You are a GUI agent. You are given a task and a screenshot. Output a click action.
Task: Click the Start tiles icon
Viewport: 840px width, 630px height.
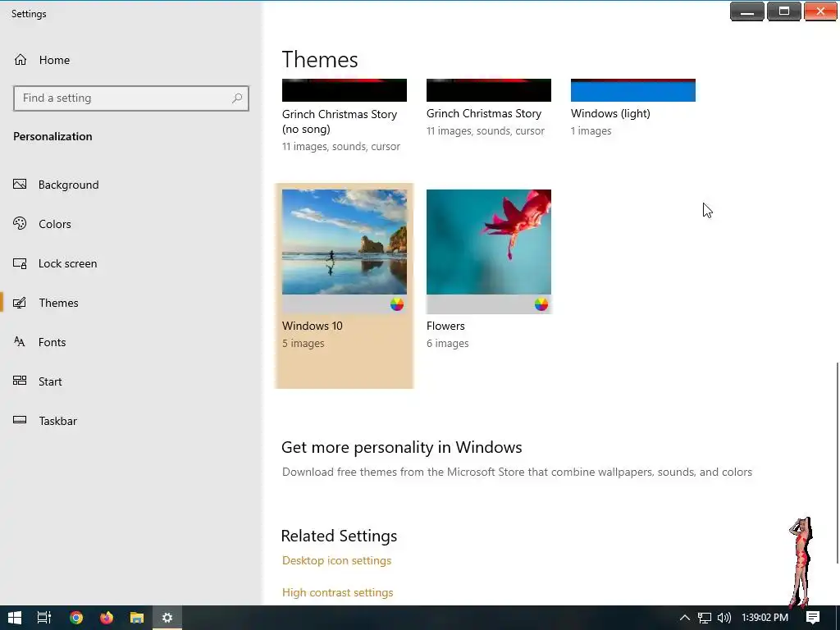point(20,381)
